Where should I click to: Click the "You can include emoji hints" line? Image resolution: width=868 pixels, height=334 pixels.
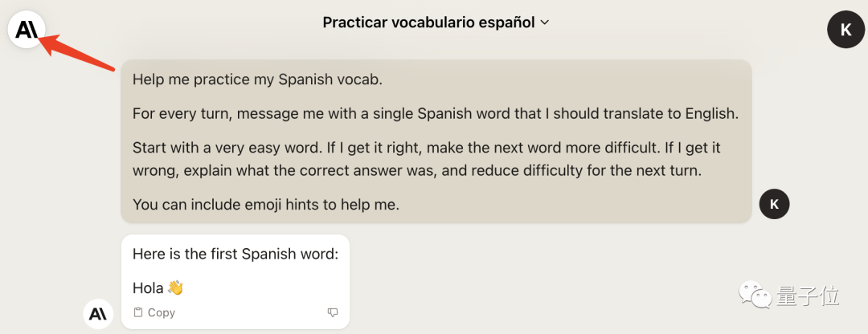point(266,204)
